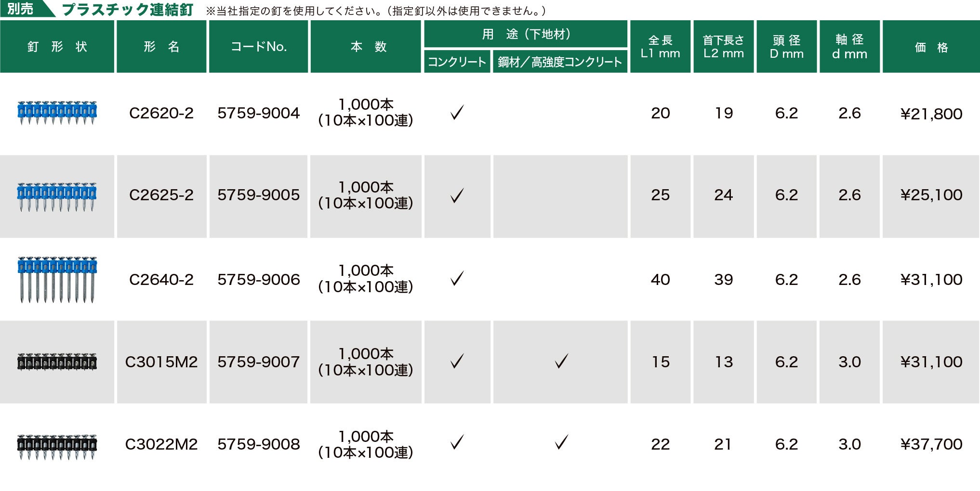Click the steel/high-strength concrete checkmark for C3022M2
The height and width of the screenshot is (491, 980).
coord(561,442)
